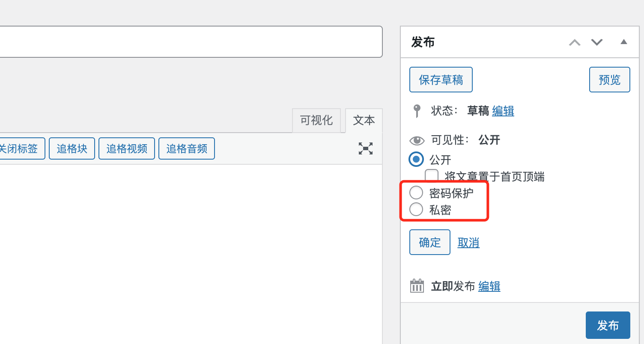The image size is (644, 344).
Task: Insert a 追格视频 quicktag
Action: point(127,148)
